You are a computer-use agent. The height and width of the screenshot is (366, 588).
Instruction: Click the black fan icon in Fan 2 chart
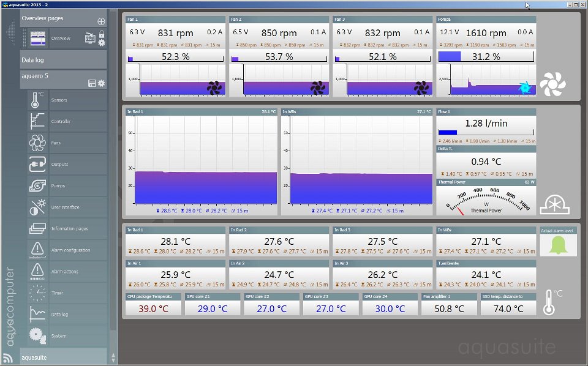(318, 88)
